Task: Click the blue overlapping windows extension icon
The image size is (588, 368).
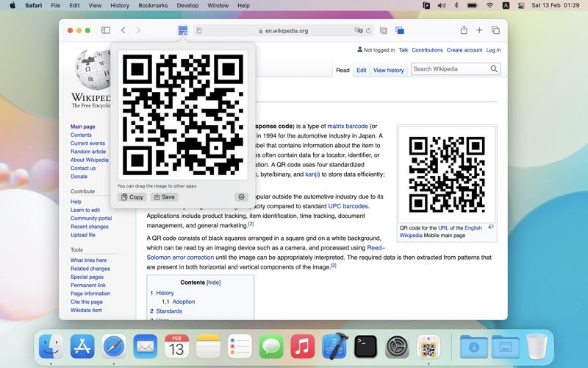Action: pos(399,30)
